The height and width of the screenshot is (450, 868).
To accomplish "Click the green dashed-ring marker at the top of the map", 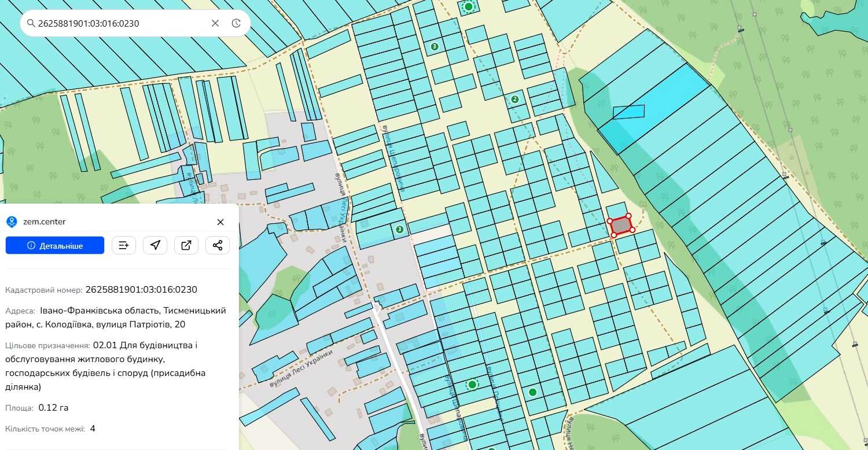I will 468,6.
